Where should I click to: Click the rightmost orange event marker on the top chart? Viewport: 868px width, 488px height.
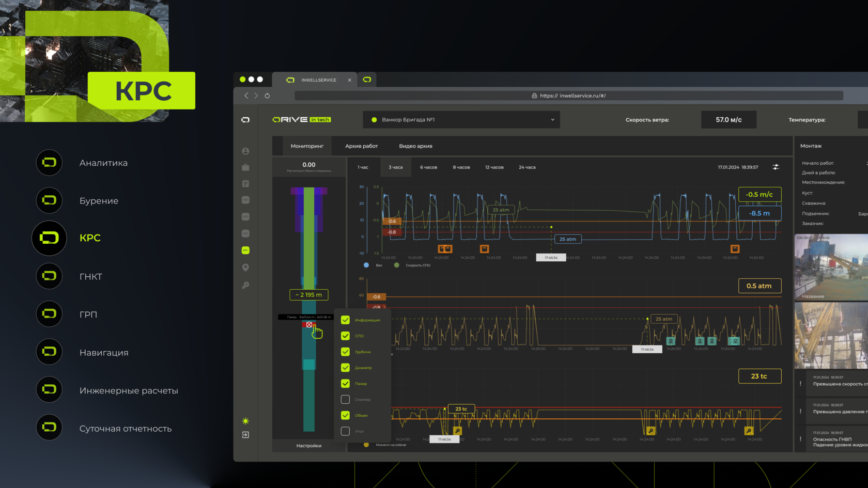735,249
